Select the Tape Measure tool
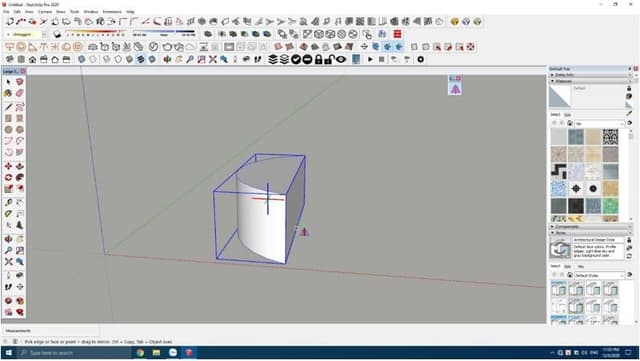The width and height of the screenshot is (640, 361). [9, 203]
